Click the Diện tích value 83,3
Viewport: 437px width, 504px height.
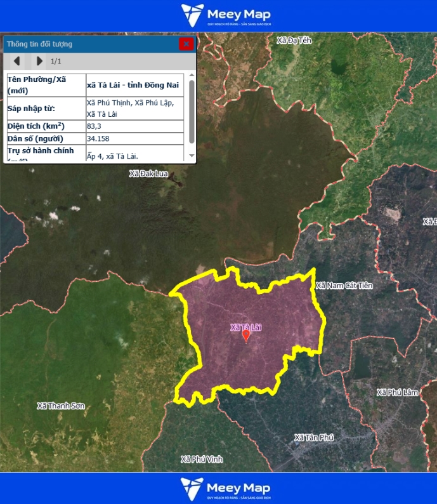tap(95, 126)
